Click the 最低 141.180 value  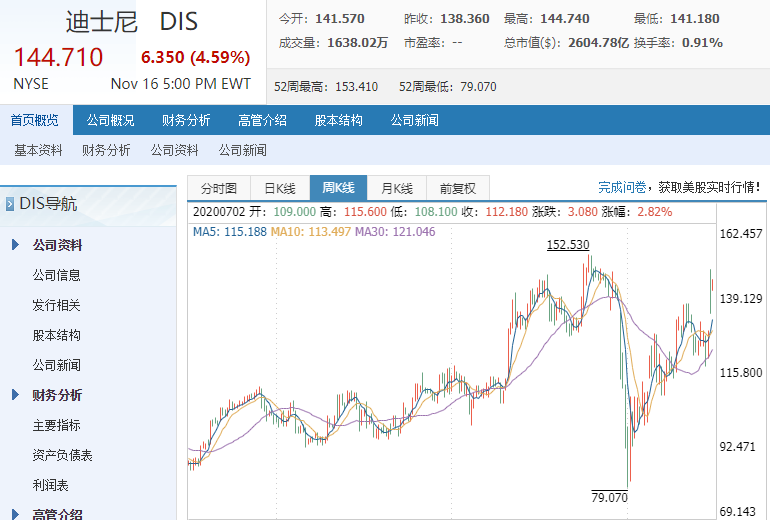(x=695, y=19)
